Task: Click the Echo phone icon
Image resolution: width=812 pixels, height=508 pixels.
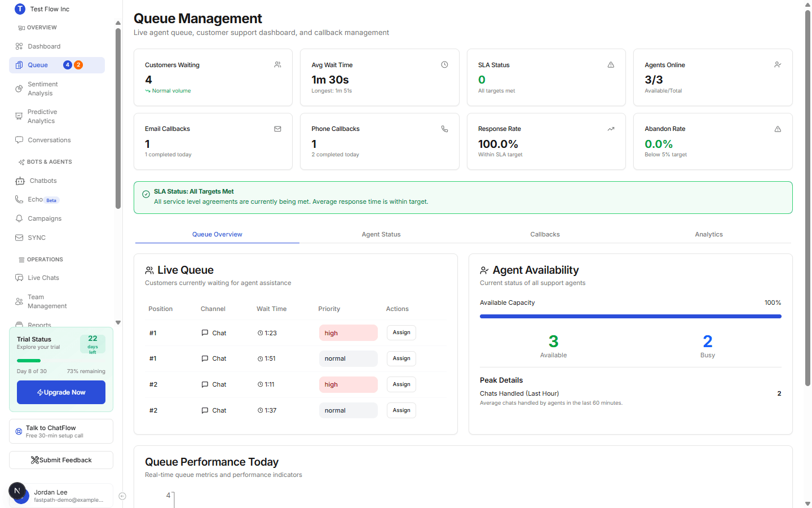Action: coord(19,199)
